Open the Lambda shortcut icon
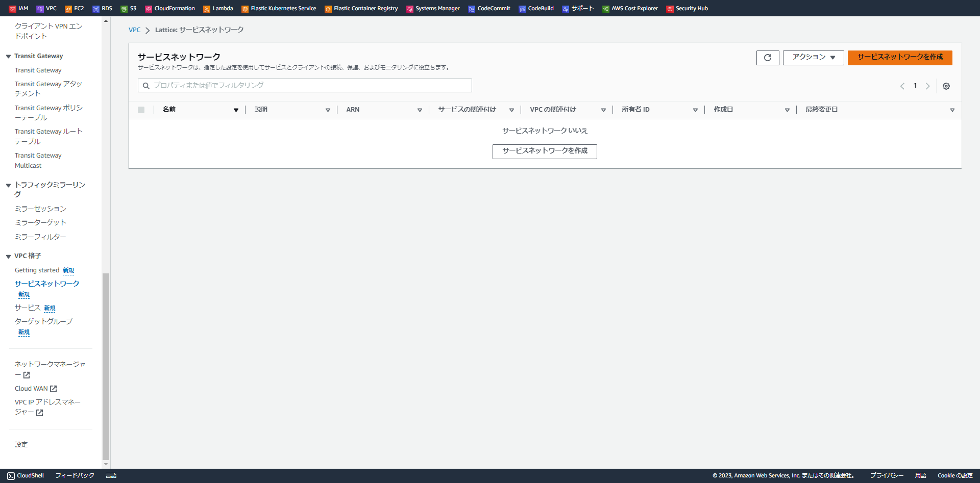Screen dimensions: 980x483 tap(207, 9)
